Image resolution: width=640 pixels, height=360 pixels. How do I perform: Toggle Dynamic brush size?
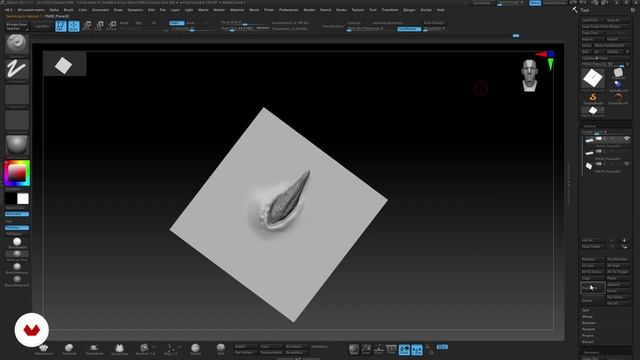click(x=263, y=28)
